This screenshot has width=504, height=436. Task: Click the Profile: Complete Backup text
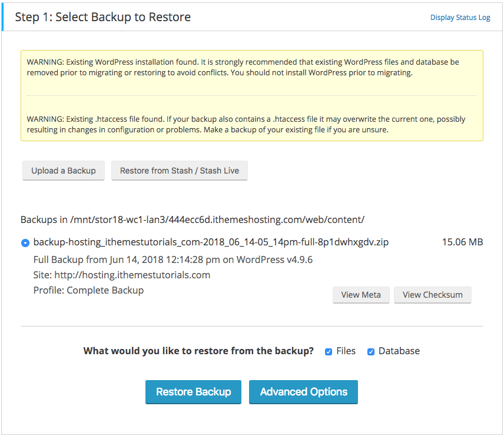point(88,291)
